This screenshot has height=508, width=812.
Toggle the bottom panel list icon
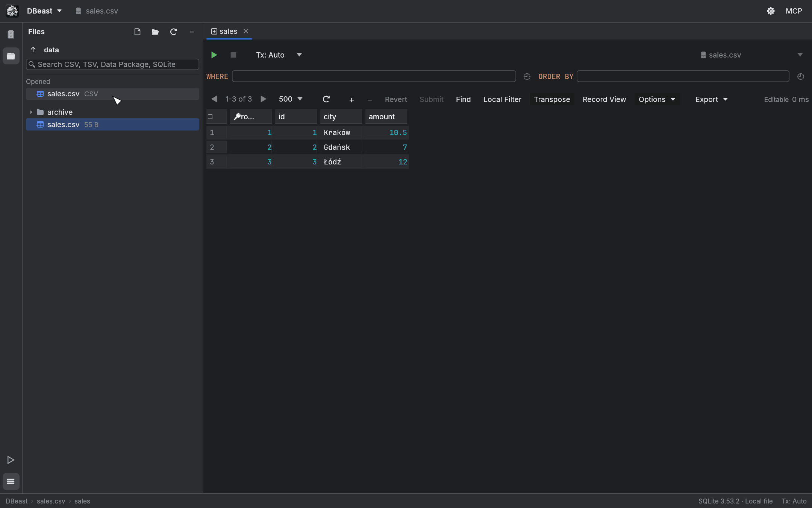point(11,481)
